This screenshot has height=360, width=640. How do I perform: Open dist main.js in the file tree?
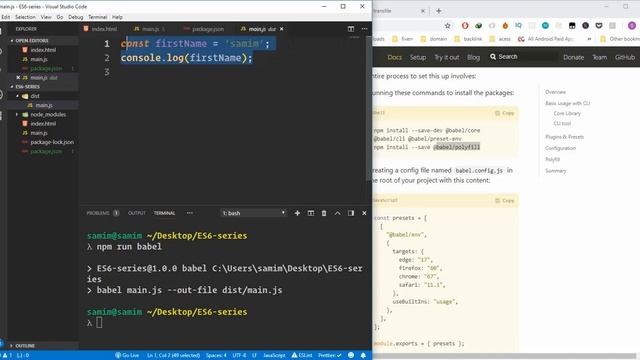point(44,105)
